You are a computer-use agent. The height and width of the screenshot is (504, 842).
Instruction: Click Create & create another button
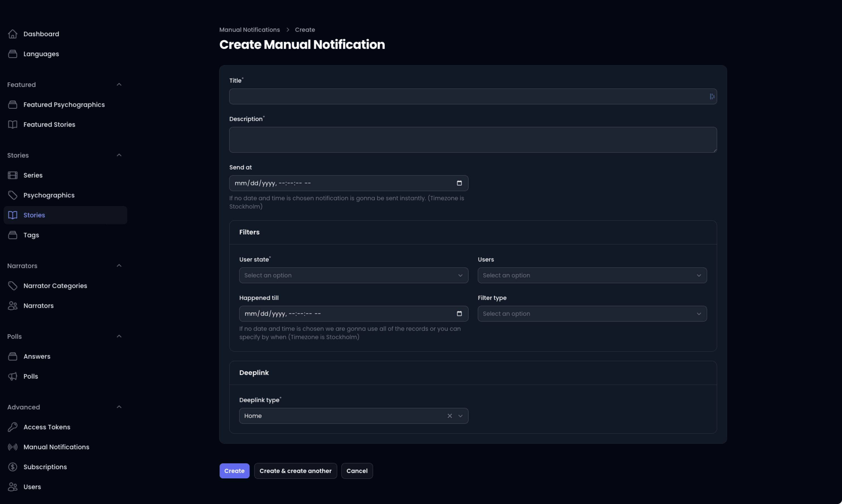pos(295,470)
